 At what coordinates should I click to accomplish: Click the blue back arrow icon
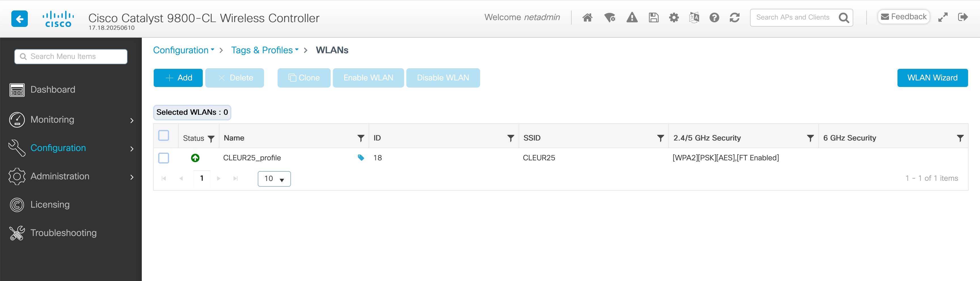pyautogui.click(x=19, y=18)
